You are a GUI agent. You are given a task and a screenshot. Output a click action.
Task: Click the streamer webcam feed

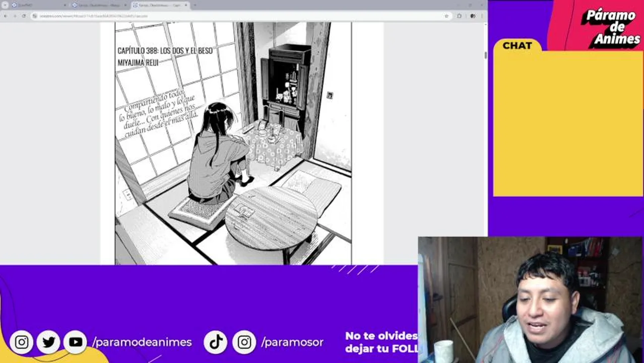coord(531,300)
